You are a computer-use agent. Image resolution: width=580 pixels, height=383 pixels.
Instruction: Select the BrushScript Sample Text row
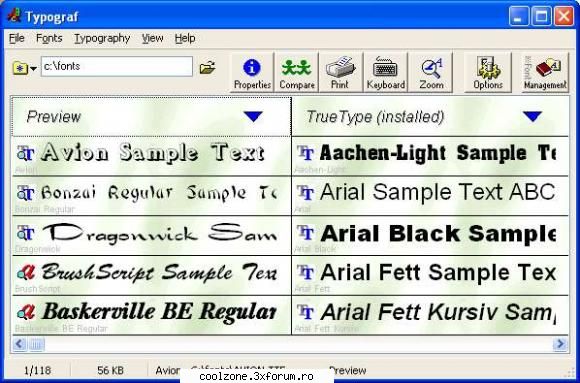pyautogui.click(x=152, y=276)
